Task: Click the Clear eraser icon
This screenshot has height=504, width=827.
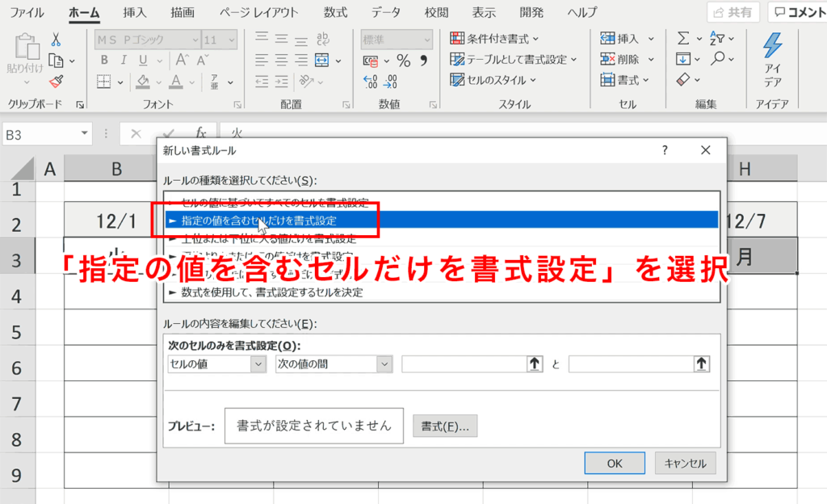Action: point(683,80)
